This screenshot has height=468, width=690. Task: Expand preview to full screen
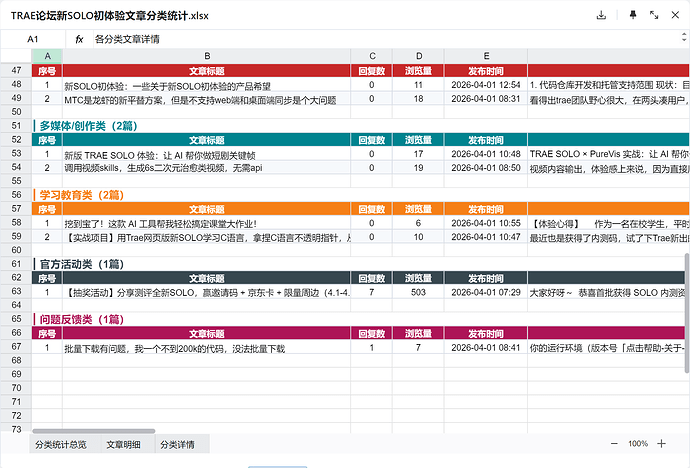654,15
